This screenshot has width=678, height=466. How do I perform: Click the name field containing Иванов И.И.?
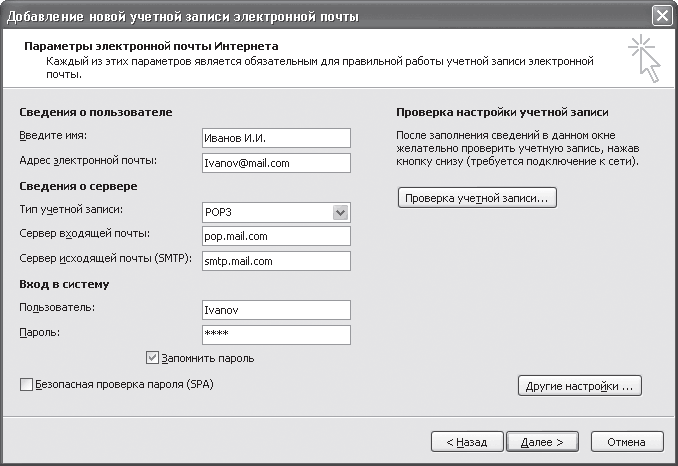(x=276, y=138)
